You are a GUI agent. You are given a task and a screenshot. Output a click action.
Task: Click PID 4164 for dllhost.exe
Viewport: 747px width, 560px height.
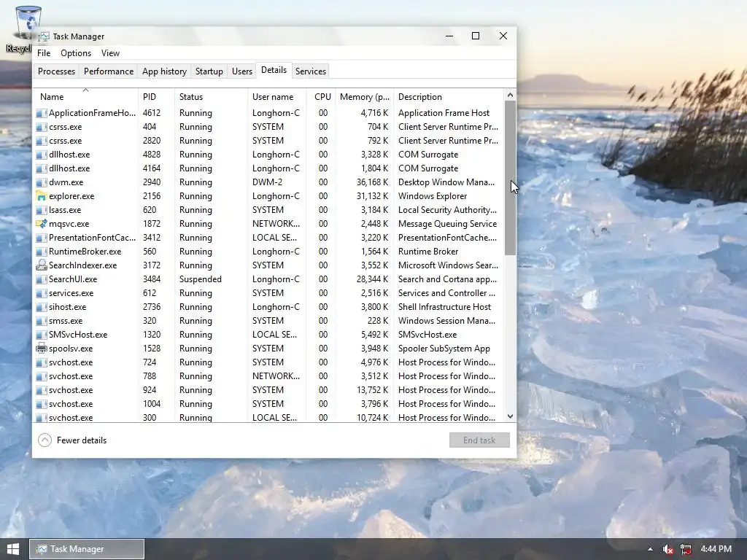click(x=152, y=168)
